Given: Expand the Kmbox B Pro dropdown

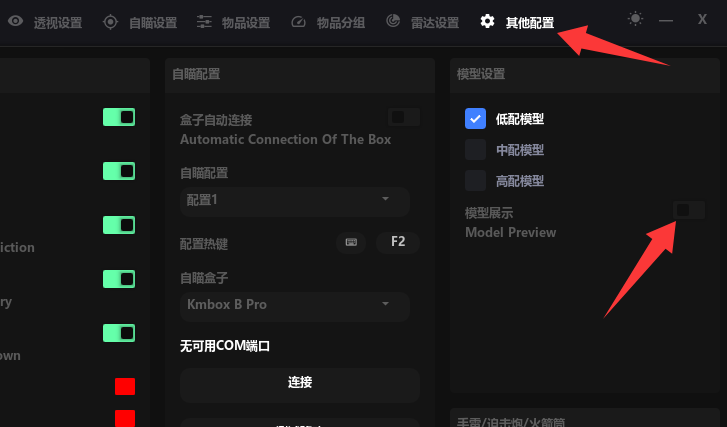Looking at the screenshot, I should (295, 306).
